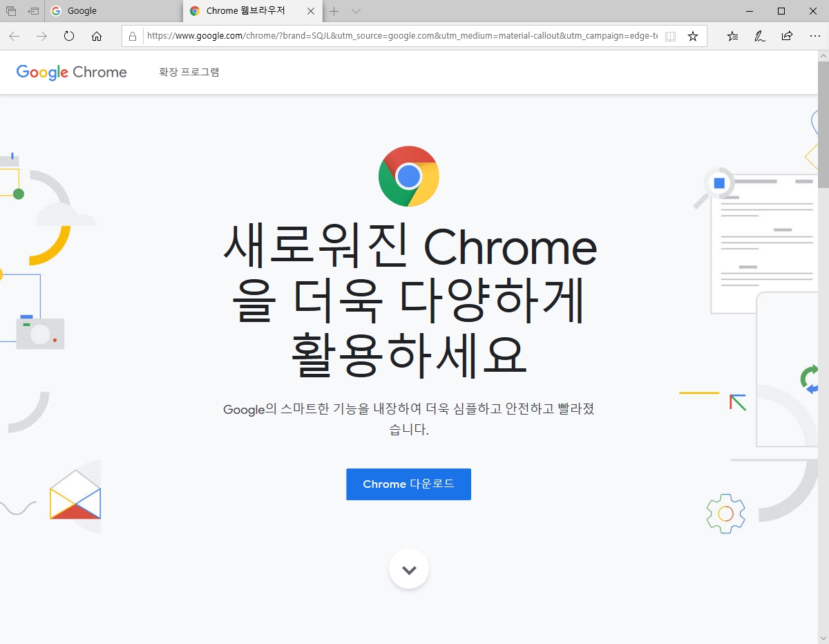Click the scrollbar down arrow
829x644 pixels.
point(823,638)
